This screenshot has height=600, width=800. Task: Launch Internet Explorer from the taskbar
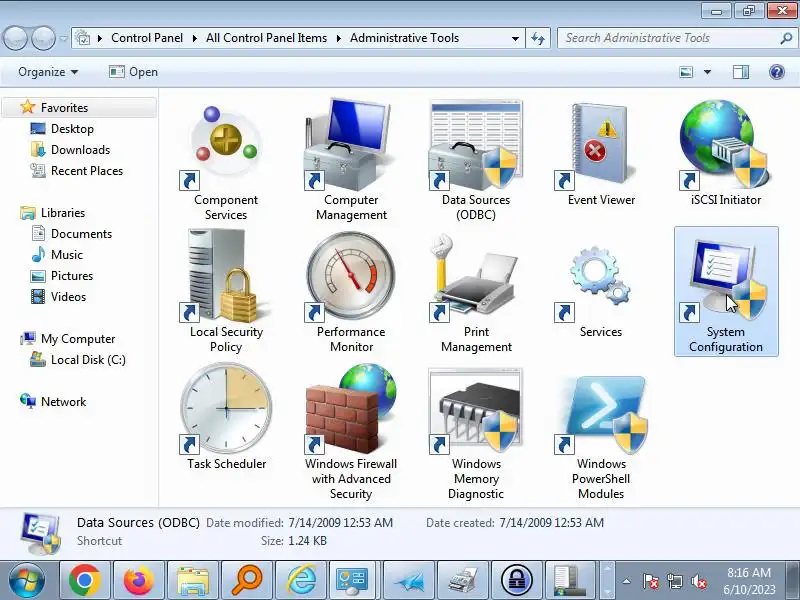[x=301, y=581]
